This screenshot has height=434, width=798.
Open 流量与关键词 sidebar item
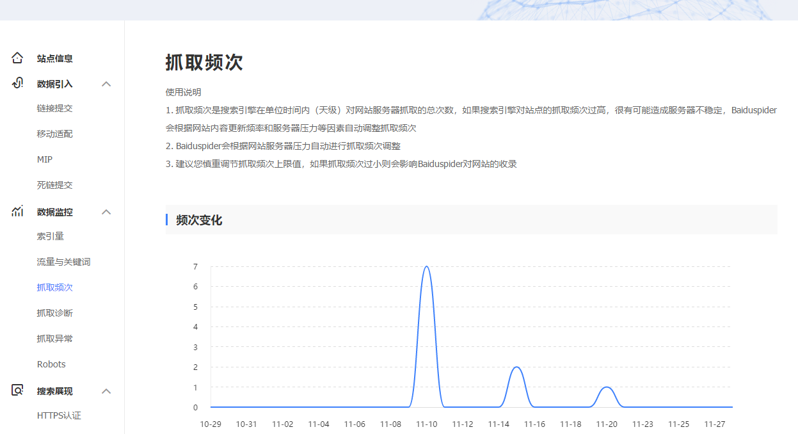(64, 262)
